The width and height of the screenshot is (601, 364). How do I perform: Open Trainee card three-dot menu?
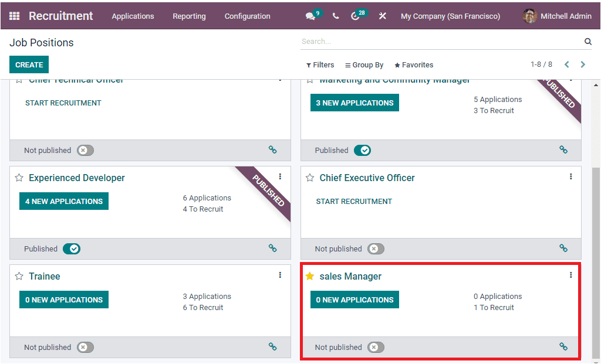[x=280, y=275]
